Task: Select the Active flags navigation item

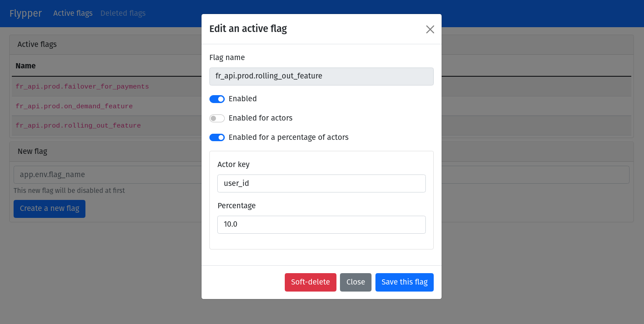Action: click(73, 13)
